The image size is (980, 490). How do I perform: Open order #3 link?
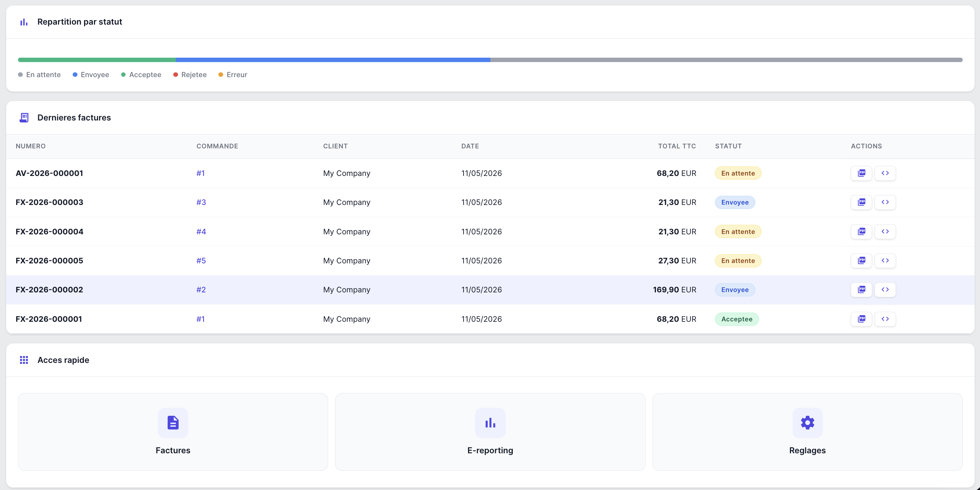(201, 202)
